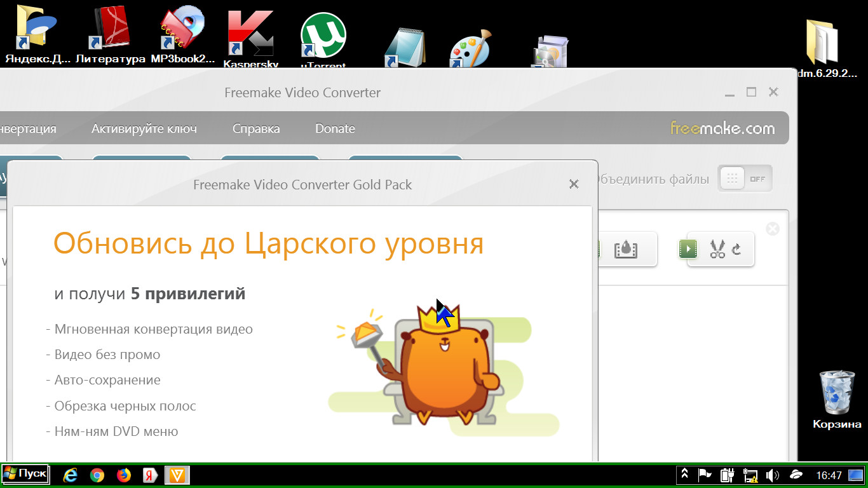Open the speaker volume tray icon
868x488 pixels.
pyautogui.click(x=772, y=475)
